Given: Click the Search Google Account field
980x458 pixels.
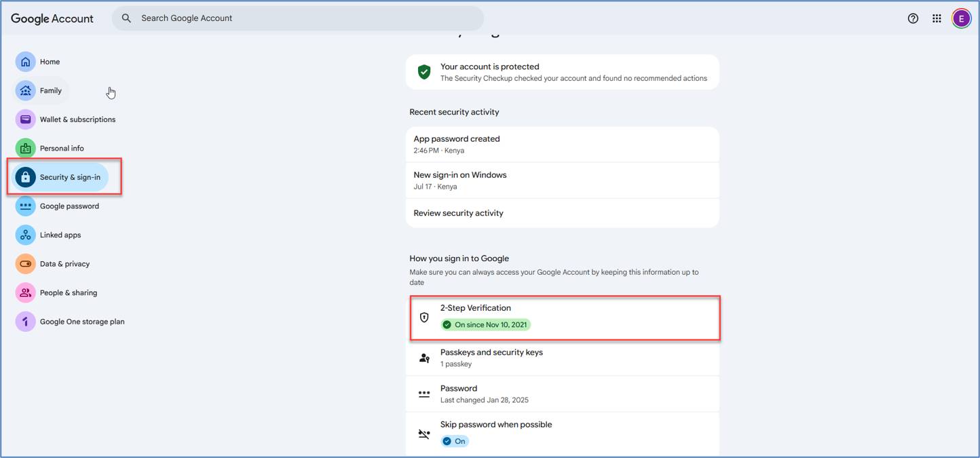Looking at the screenshot, I should click(298, 18).
